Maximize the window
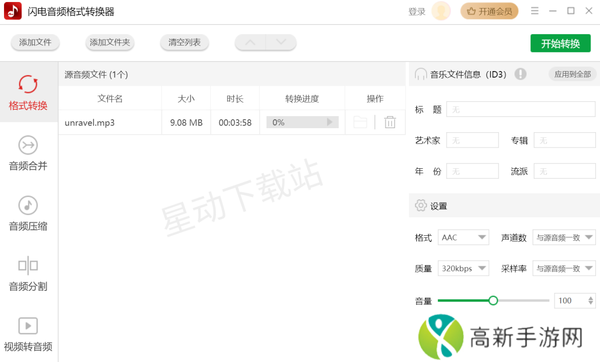The width and height of the screenshot is (600, 362). coord(571,11)
